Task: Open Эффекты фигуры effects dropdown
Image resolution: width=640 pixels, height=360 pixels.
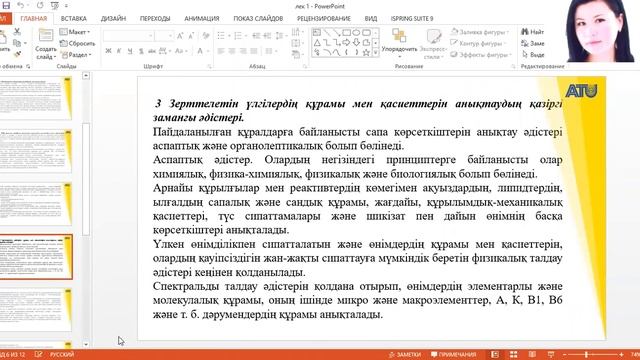Action: (x=481, y=54)
